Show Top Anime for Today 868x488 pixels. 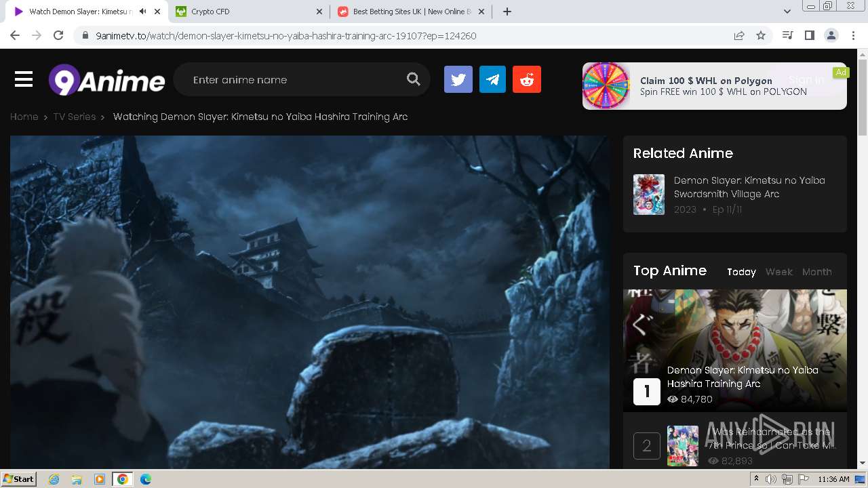741,272
